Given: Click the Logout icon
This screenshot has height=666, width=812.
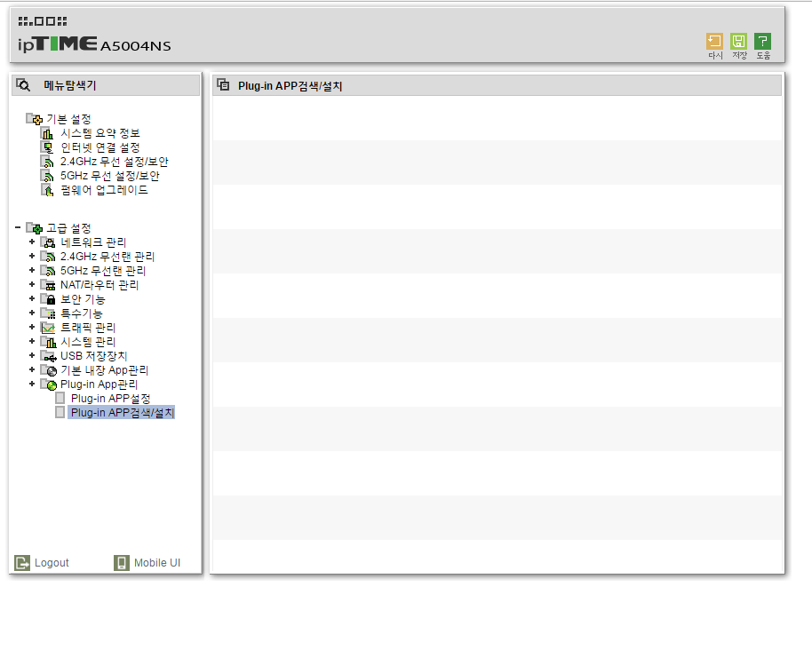Looking at the screenshot, I should click(x=22, y=562).
